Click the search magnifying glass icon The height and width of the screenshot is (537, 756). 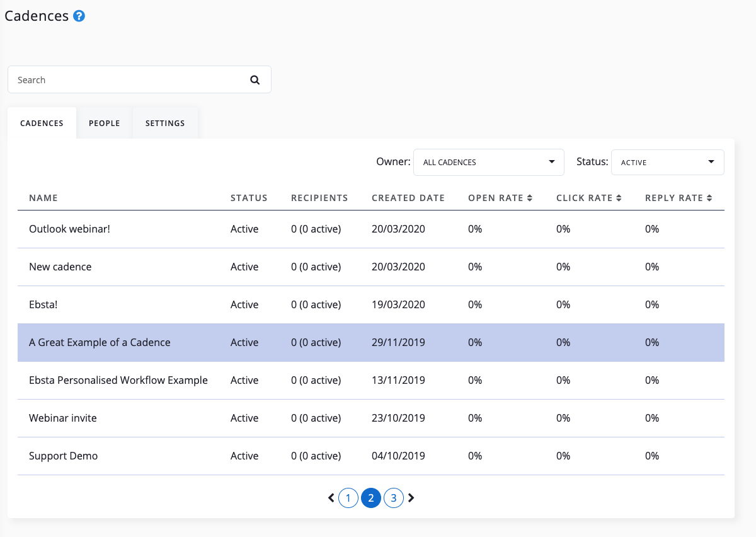coord(255,80)
